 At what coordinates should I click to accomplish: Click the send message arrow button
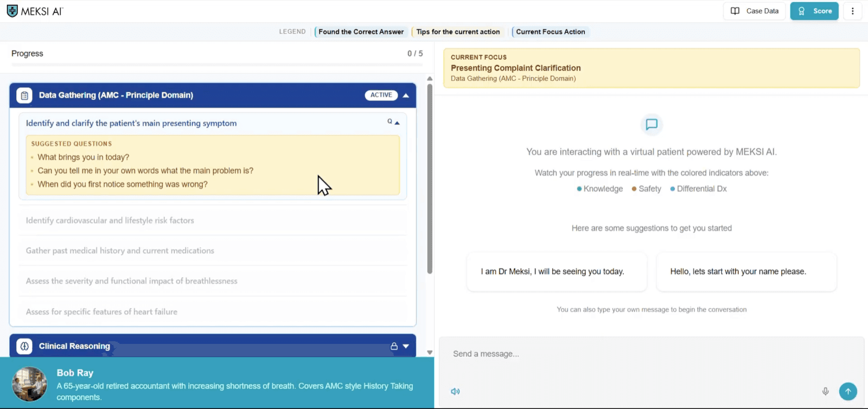tap(848, 391)
